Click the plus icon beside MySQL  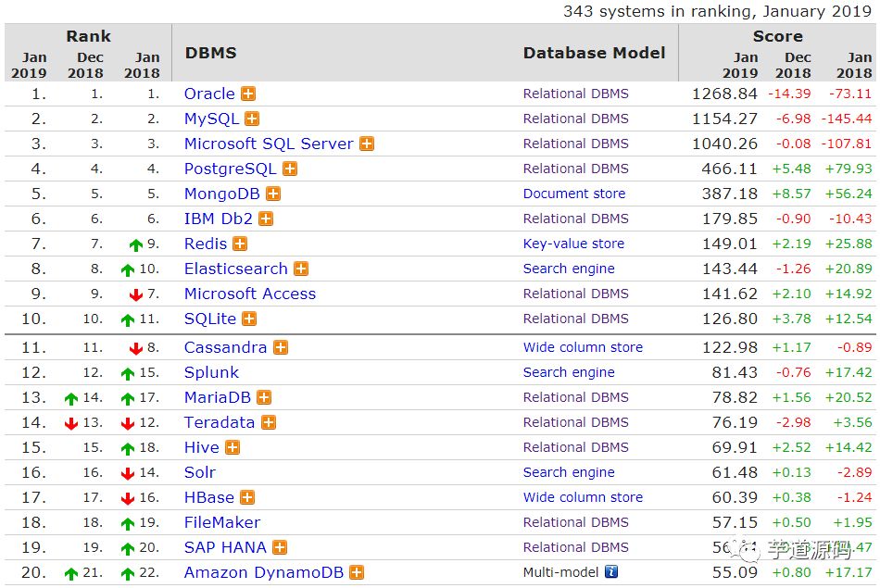click(x=252, y=119)
